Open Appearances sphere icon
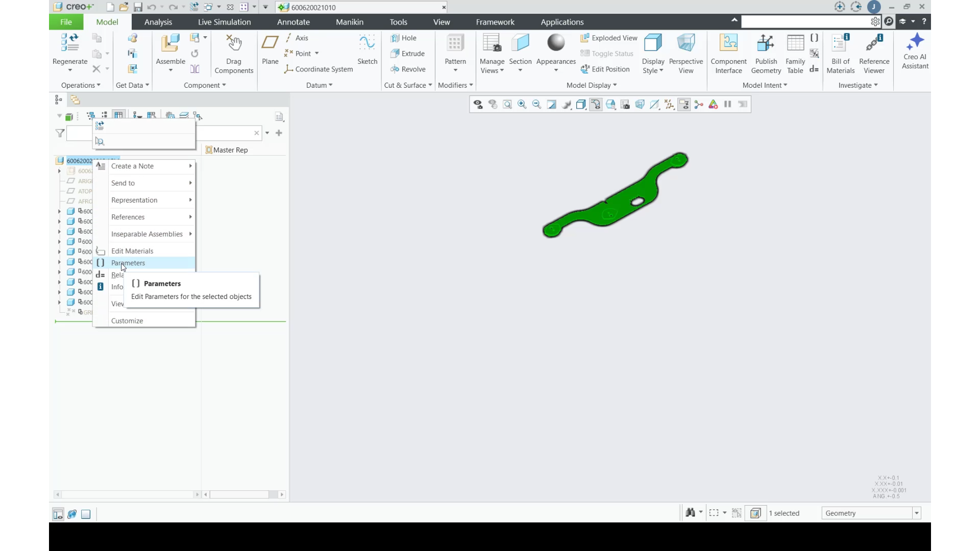This screenshot has width=980, height=551. 556,43
